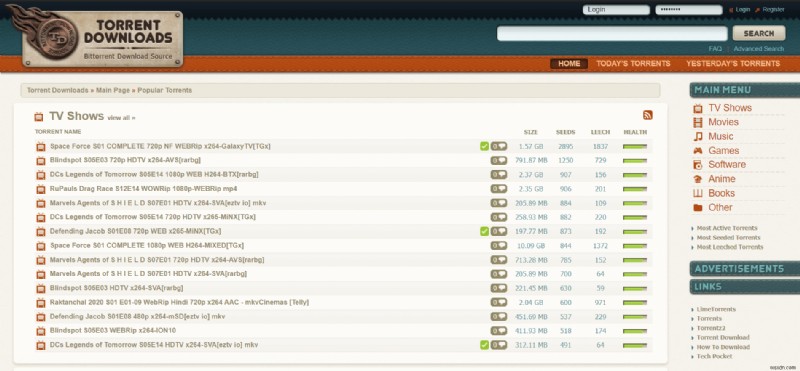Image resolution: width=800 pixels, height=371 pixels.
Task: Open Most Active Torrents link
Action: (727, 228)
